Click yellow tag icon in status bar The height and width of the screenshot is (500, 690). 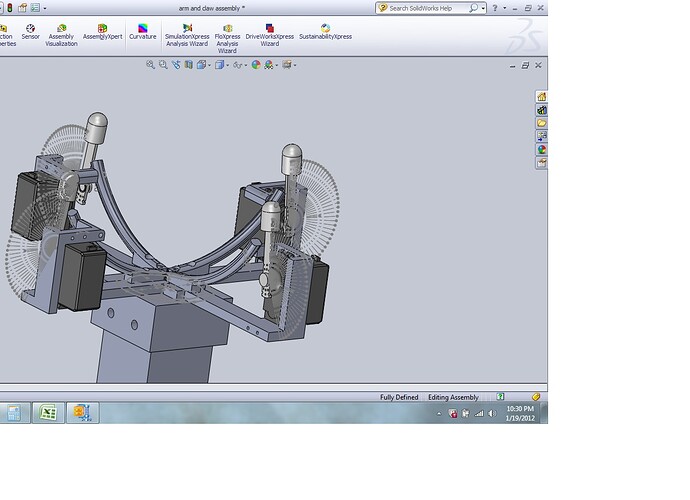(x=536, y=397)
